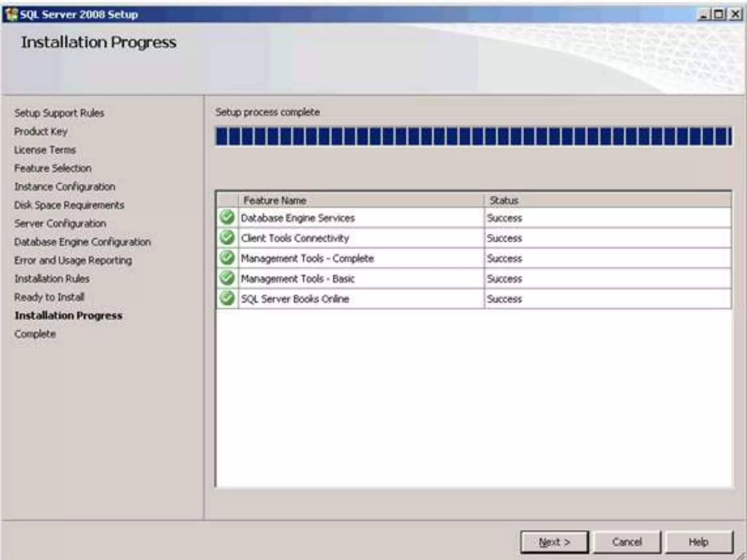The image size is (747, 560).
Task: Open Help for the setup wizard
Action: pos(698,542)
